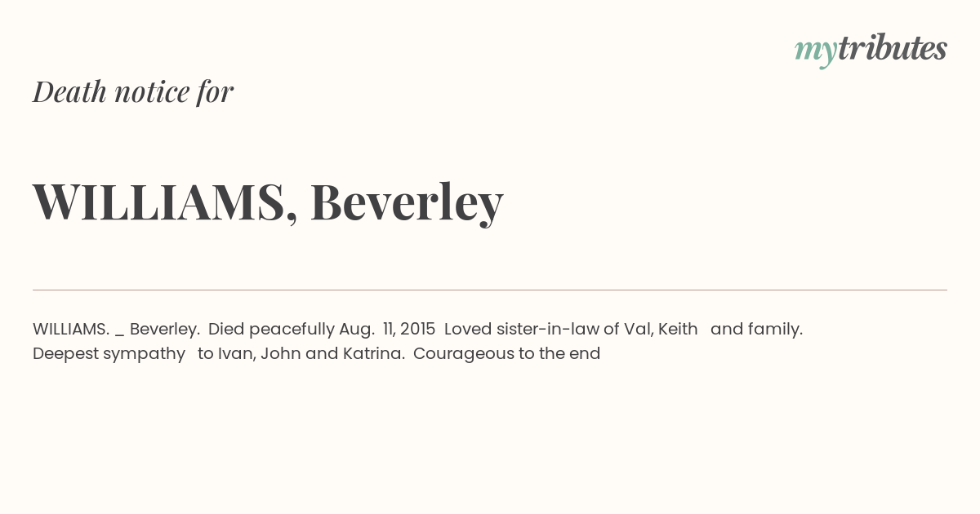Viewport: 980px width, 514px height.
Task: Select the green "my" part of logo
Action: (815, 52)
